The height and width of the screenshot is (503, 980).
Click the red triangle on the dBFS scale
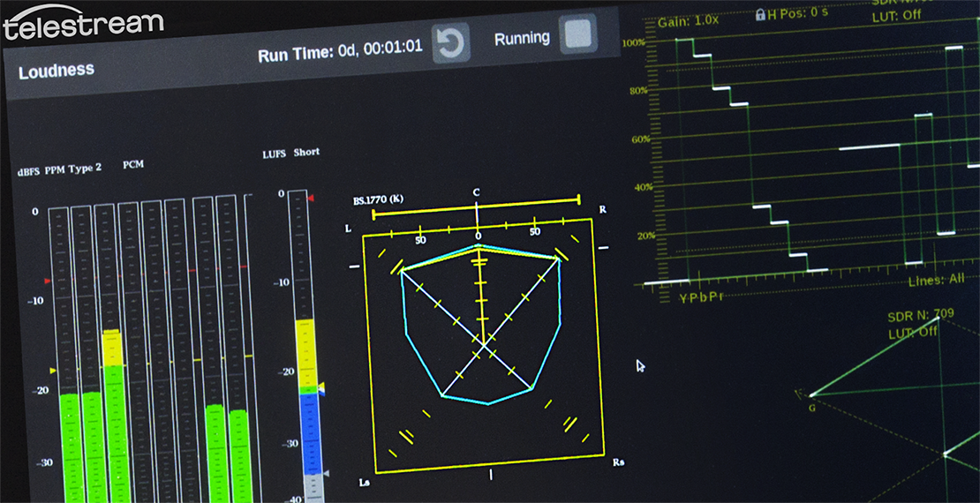pyautogui.click(x=48, y=281)
